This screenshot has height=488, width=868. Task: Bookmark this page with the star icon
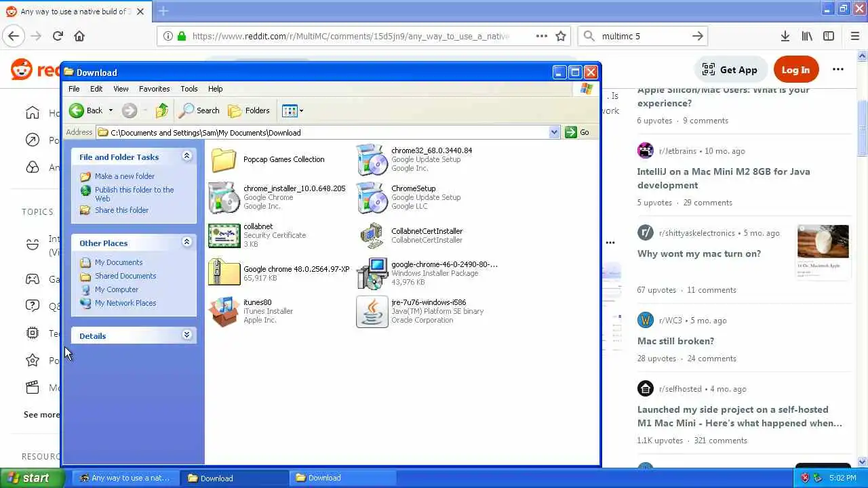[561, 36]
